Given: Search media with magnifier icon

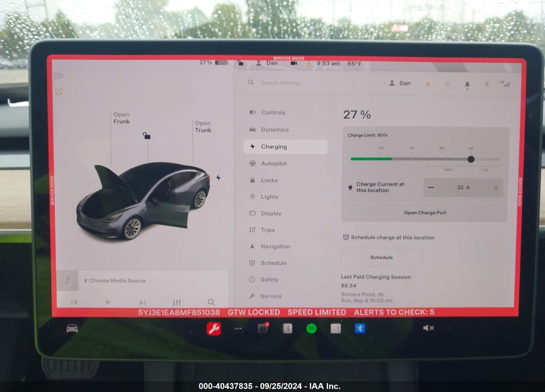Looking at the screenshot, I should click(x=211, y=302).
